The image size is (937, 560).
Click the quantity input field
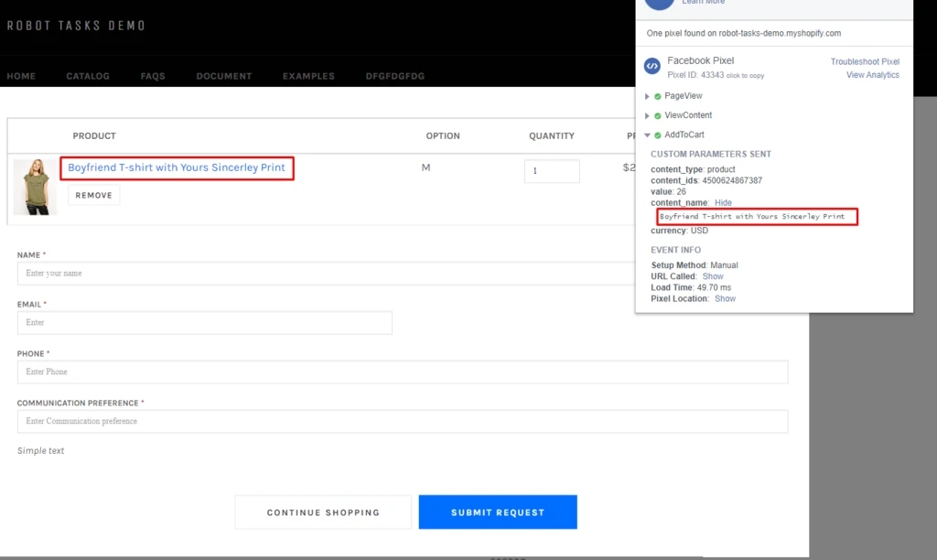pyautogui.click(x=552, y=171)
